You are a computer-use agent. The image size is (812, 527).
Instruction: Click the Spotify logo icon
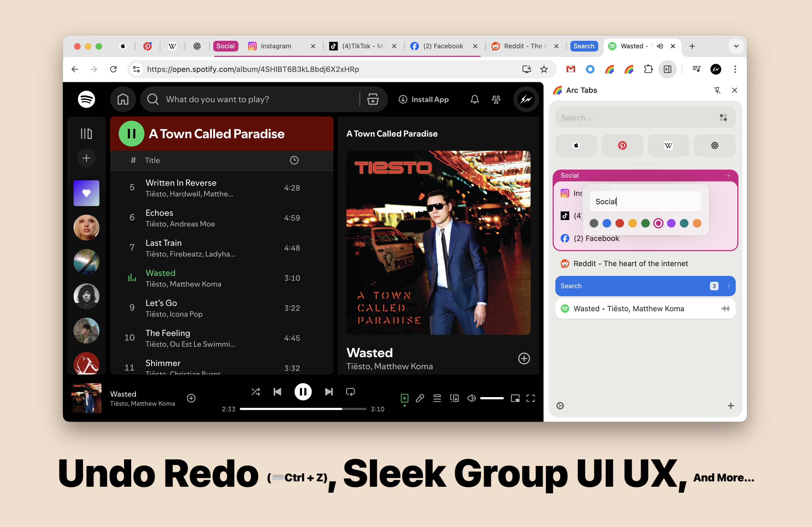coord(86,99)
